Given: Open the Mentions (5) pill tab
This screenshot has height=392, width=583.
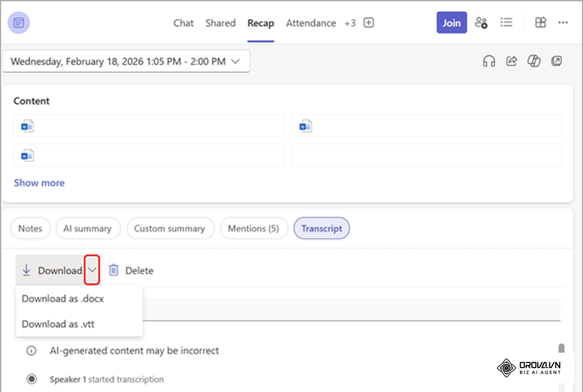Looking at the screenshot, I should [254, 228].
